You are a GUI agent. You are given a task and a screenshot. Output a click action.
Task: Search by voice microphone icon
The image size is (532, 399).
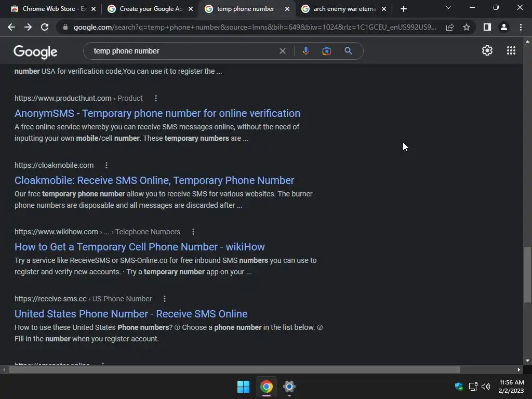point(305,51)
